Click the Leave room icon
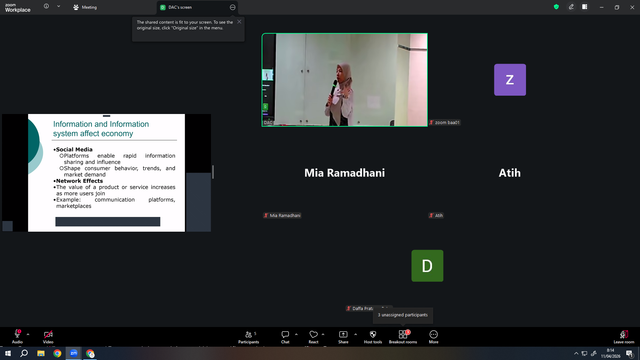The width and height of the screenshot is (640, 360). 624,334
